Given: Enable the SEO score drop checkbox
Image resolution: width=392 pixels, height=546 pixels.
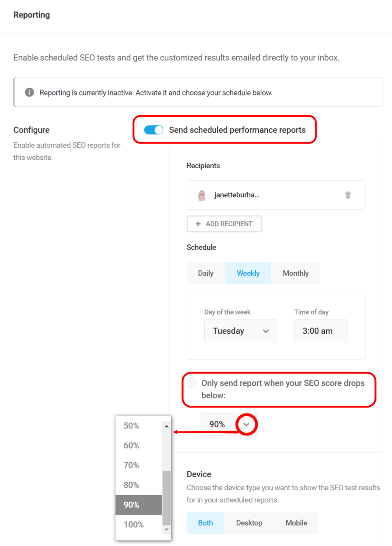Looking at the screenshot, I should coord(192,383).
